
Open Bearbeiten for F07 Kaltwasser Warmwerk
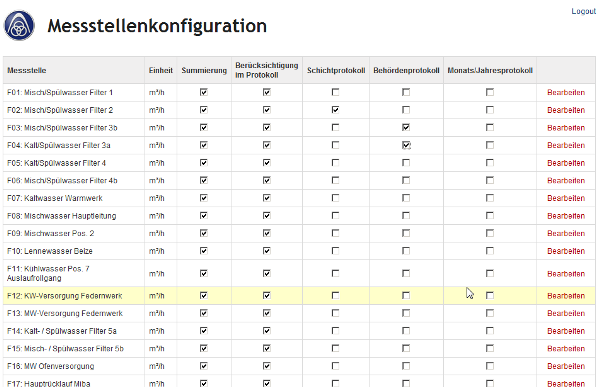[566, 198]
